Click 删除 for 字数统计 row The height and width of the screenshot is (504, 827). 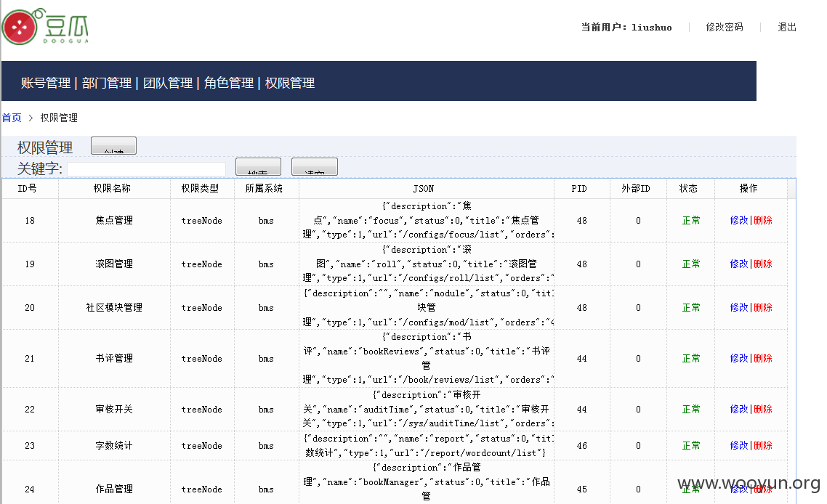pyautogui.click(x=762, y=445)
